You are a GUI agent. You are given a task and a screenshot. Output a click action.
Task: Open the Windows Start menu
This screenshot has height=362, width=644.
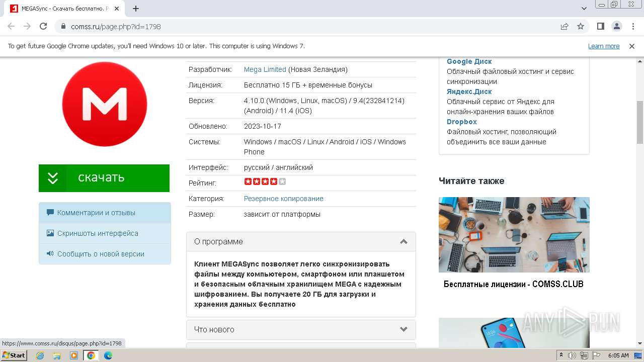pyautogui.click(x=14, y=355)
